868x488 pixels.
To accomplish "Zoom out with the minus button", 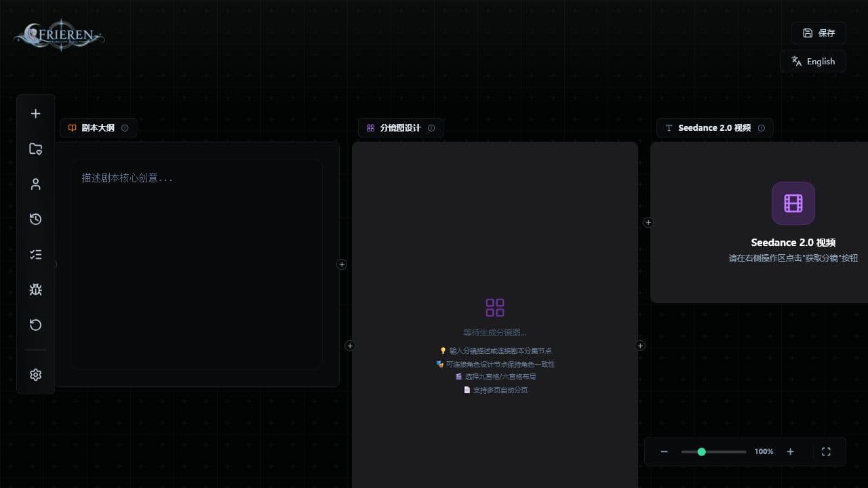I will [665, 451].
